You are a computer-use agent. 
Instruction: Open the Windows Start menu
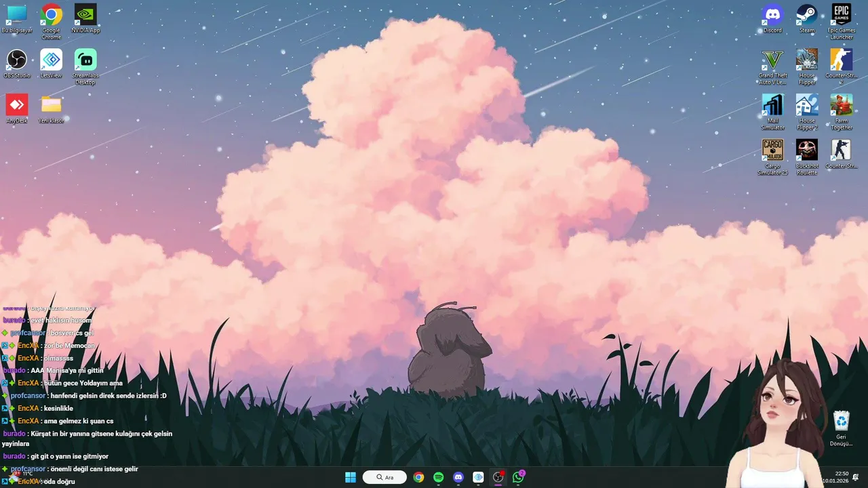pos(351,477)
